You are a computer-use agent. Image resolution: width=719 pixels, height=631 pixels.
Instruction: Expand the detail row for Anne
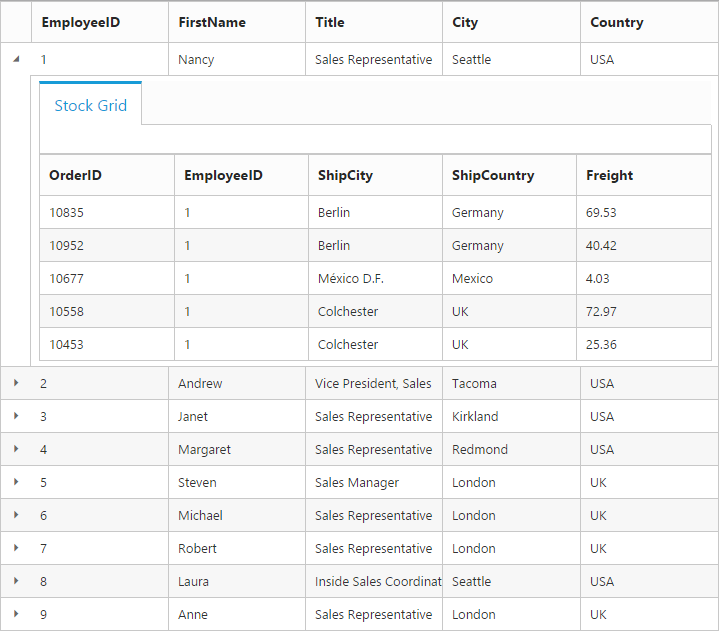coord(16,614)
